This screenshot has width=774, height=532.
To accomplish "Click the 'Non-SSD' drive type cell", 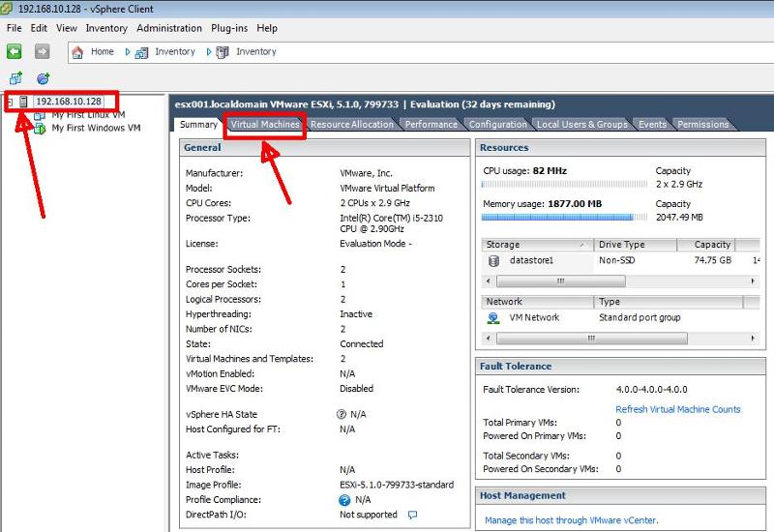I will tap(616, 260).
